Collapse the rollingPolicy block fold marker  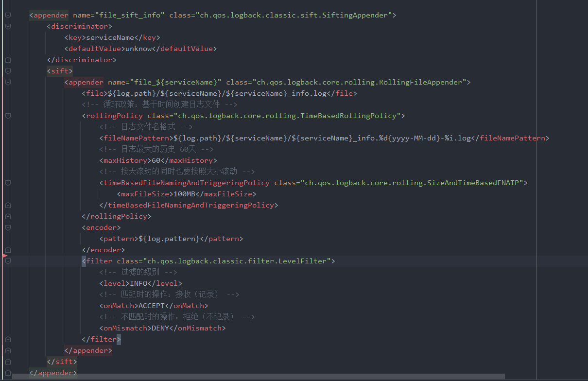(8, 116)
